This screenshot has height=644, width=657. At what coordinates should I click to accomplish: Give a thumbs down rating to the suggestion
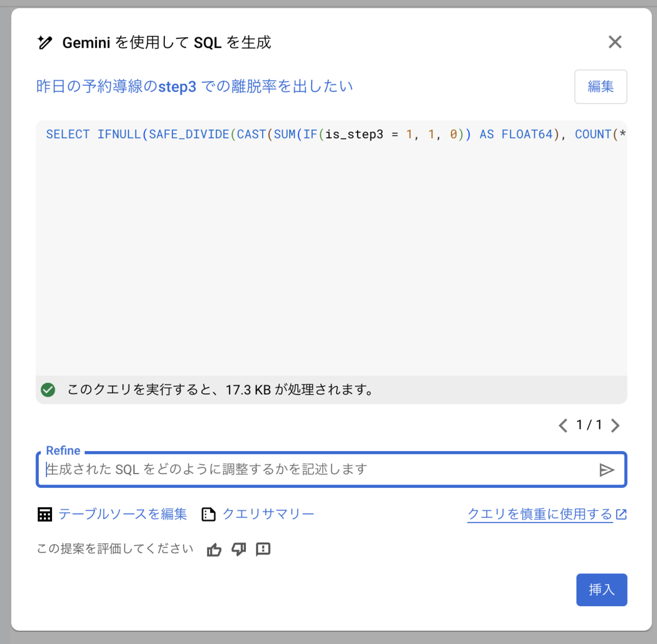(238, 549)
